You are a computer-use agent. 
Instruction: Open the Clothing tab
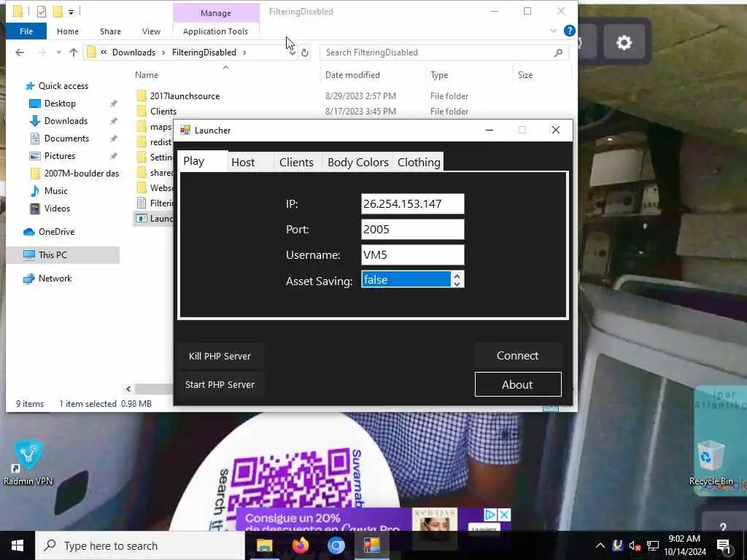(x=418, y=162)
